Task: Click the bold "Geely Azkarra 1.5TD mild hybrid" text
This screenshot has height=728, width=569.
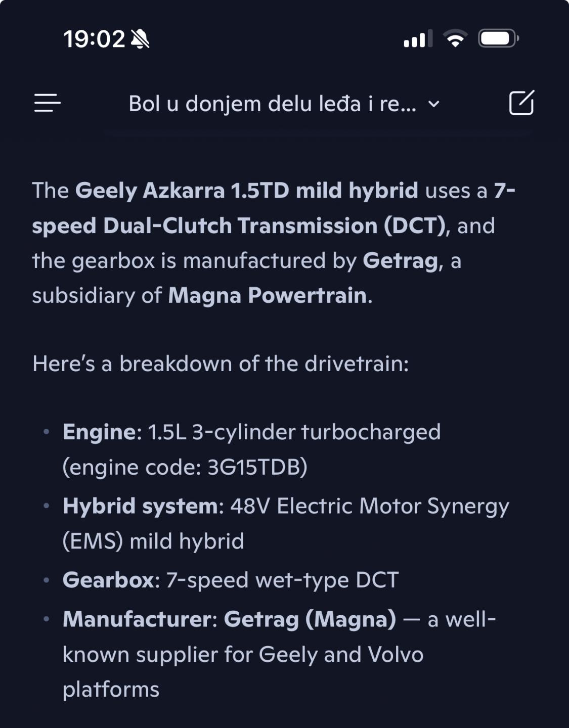Action: pos(246,191)
